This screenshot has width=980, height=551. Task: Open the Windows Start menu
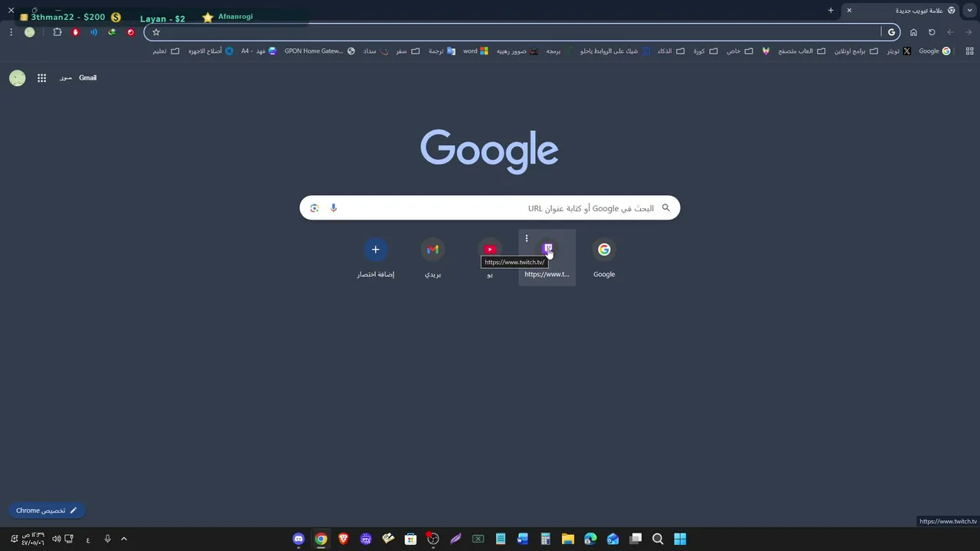[680, 539]
